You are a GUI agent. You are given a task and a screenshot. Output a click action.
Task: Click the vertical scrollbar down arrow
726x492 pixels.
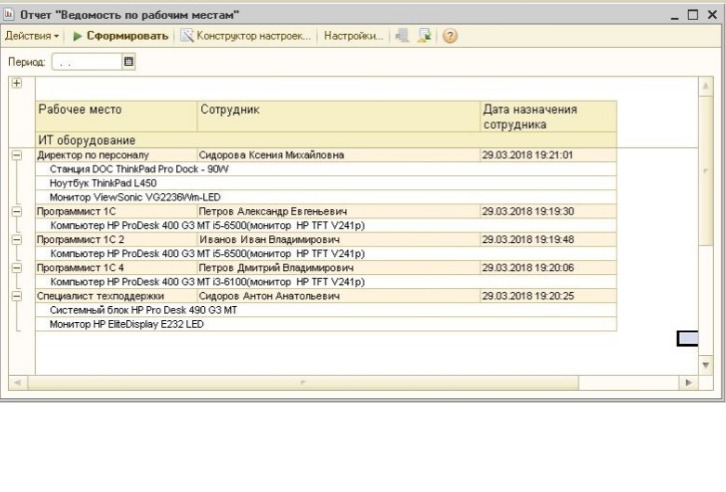click(x=706, y=366)
